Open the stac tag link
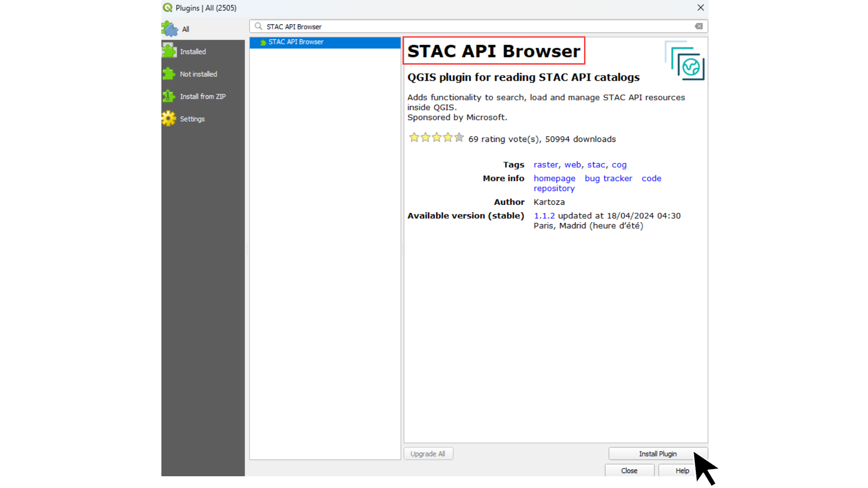Viewport: 868px width, 488px height. tap(596, 165)
